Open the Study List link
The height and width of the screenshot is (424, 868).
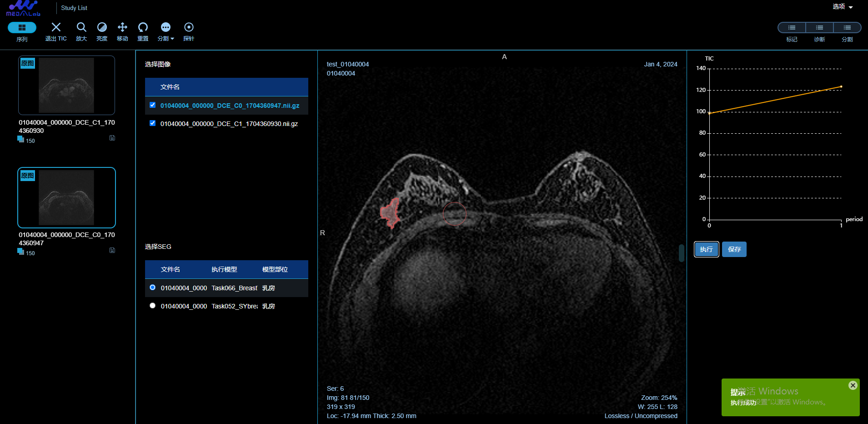coord(74,8)
